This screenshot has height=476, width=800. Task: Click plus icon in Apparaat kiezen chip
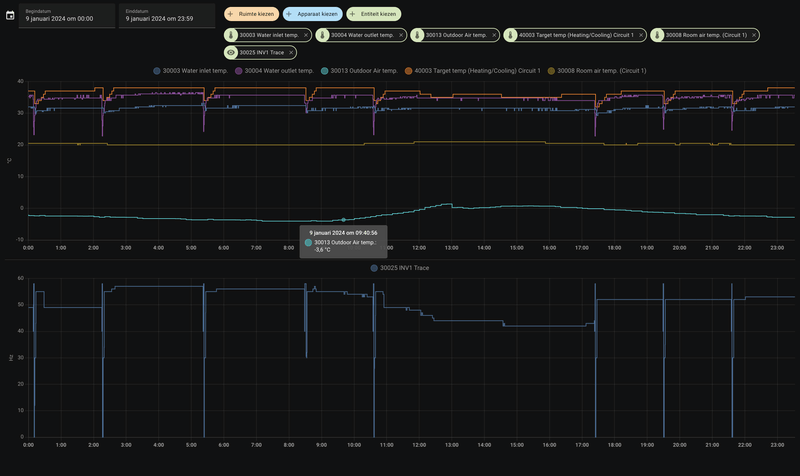point(289,14)
